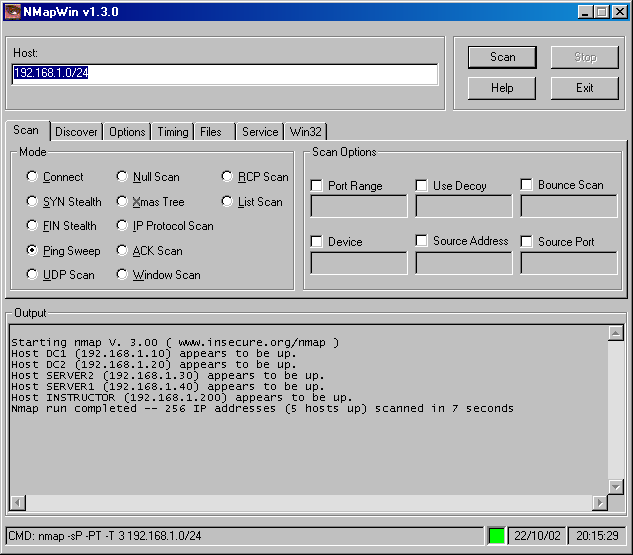Image resolution: width=633 pixels, height=555 pixels.
Task: Tick the Device checkbox
Action: tap(316, 242)
